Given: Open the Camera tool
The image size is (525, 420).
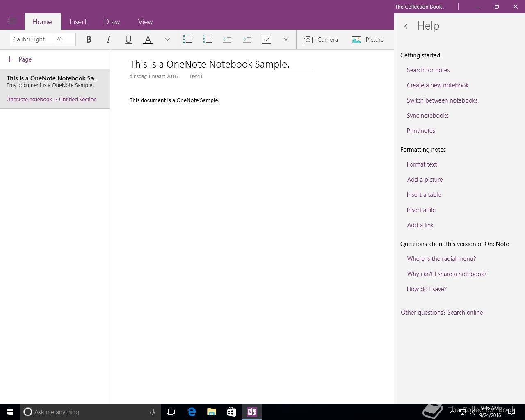Looking at the screenshot, I should [321, 40].
